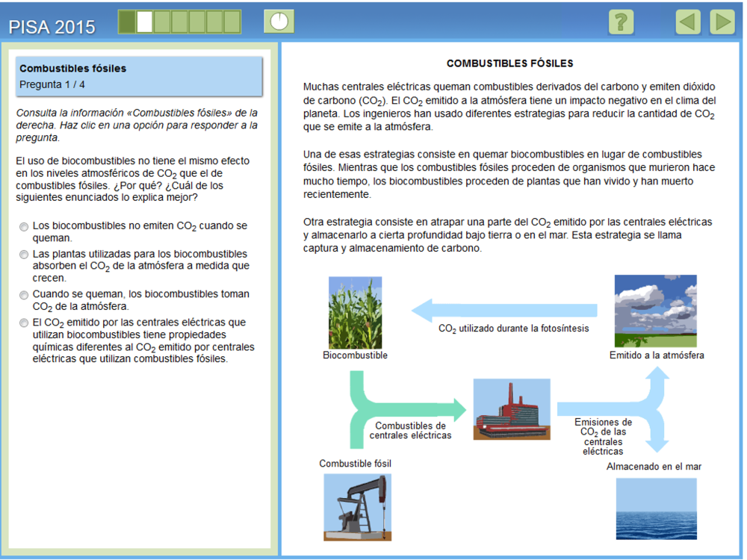The width and height of the screenshot is (747, 560).
Task: Go to the previous question arrow
Action: tap(688, 22)
